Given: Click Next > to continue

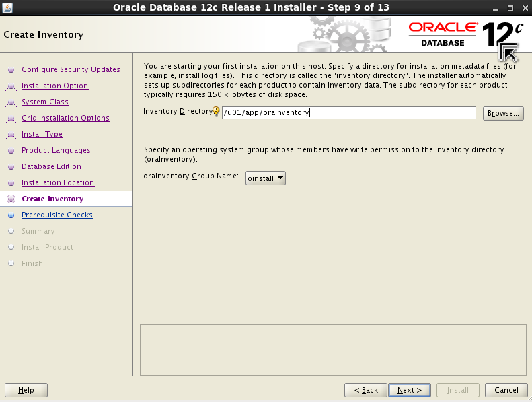Looking at the screenshot, I should tap(410, 390).
